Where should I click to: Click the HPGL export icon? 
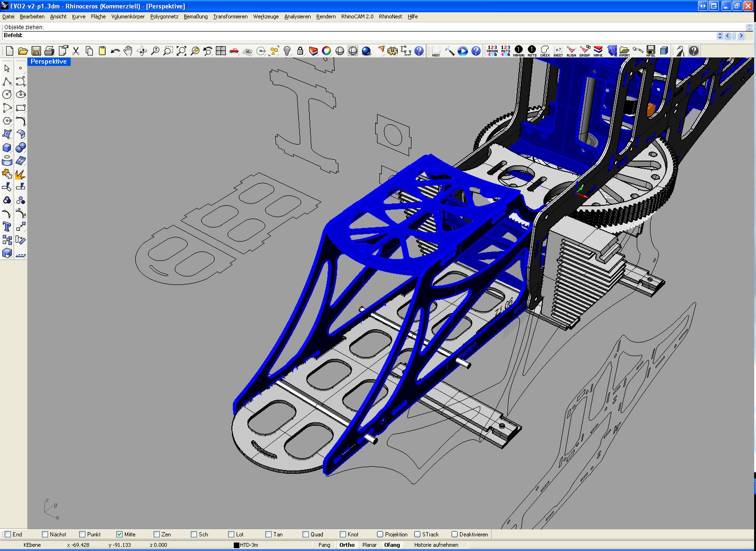(651, 51)
